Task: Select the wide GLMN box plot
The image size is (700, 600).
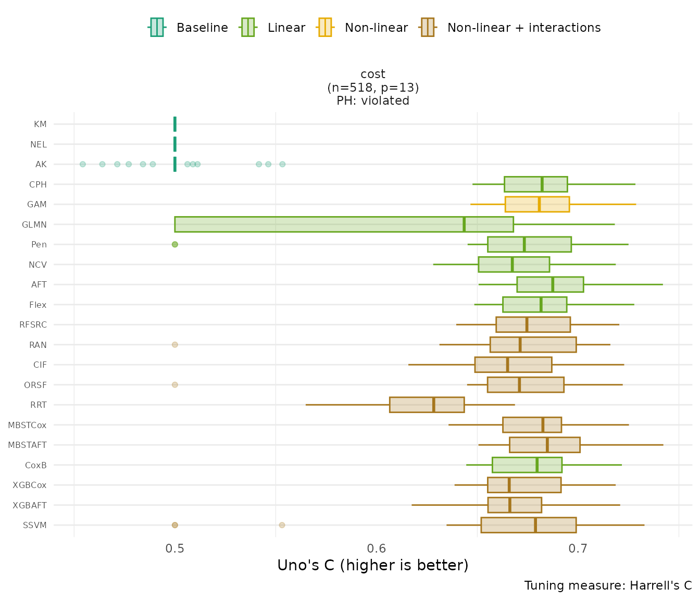Action: click(x=344, y=224)
